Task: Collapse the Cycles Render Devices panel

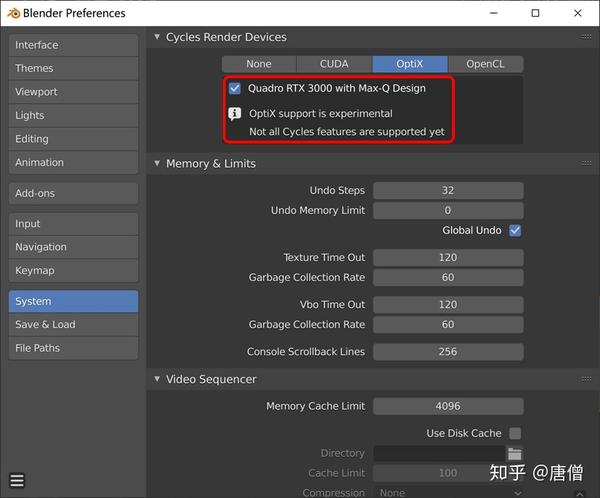Action: coord(157,37)
